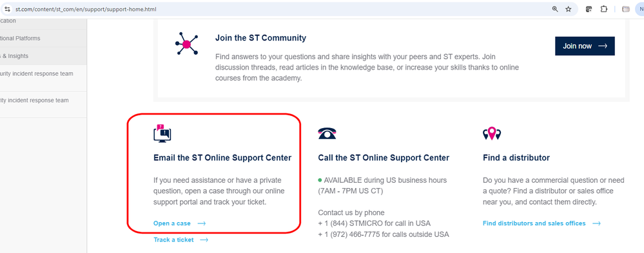Viewport: 644px width, 253px height.
Task: Click the telephone icon above Call support
Action: [x=327, y=133]
